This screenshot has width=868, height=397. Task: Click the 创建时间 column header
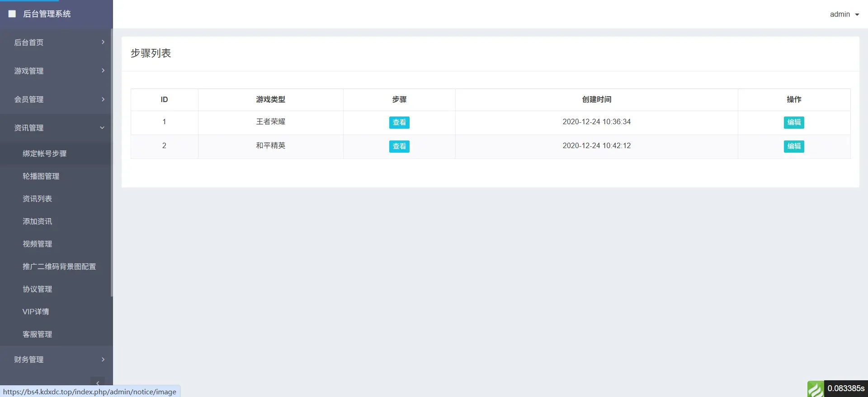[596, 99]
